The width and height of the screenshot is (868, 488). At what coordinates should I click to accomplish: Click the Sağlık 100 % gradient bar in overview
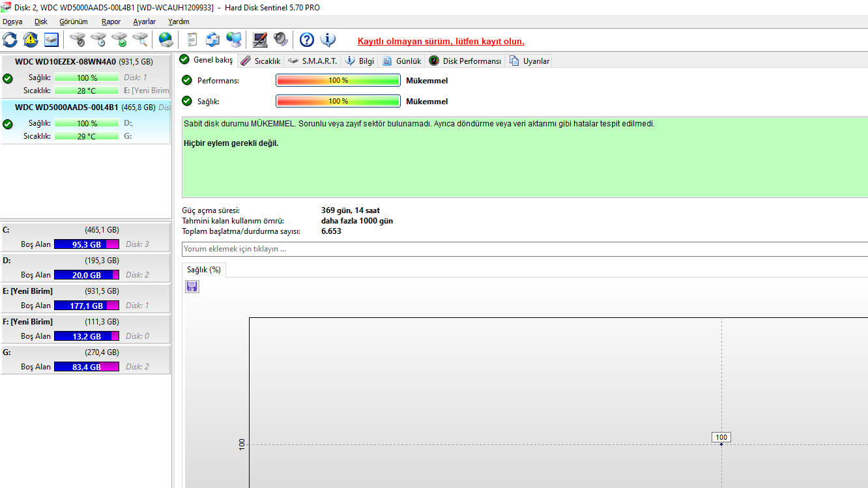pyautogui.click(x=338, y=101)
